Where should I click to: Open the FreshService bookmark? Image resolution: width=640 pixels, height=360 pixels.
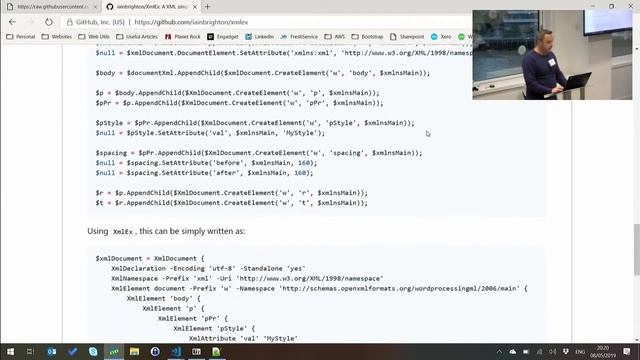point(299,37)
